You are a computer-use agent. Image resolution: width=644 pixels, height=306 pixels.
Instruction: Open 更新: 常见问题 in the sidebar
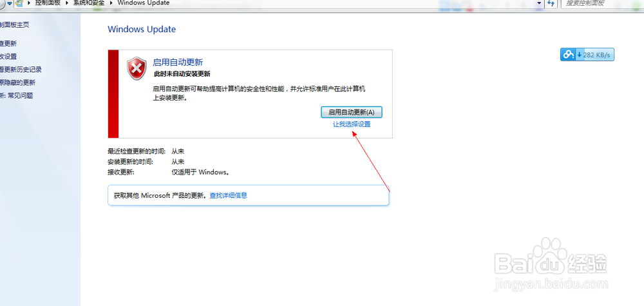pos(17,96)
